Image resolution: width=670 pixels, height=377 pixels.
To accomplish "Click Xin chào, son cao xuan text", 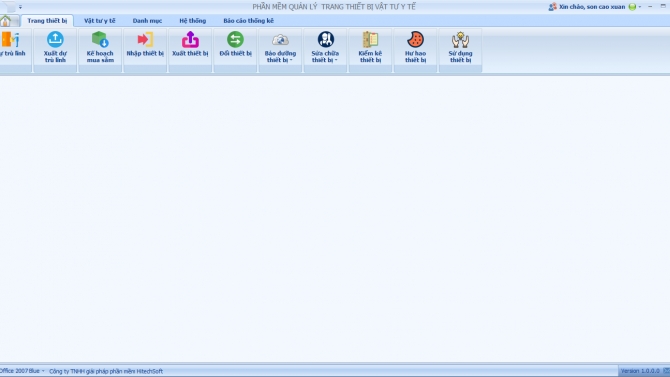I will 592,7.
